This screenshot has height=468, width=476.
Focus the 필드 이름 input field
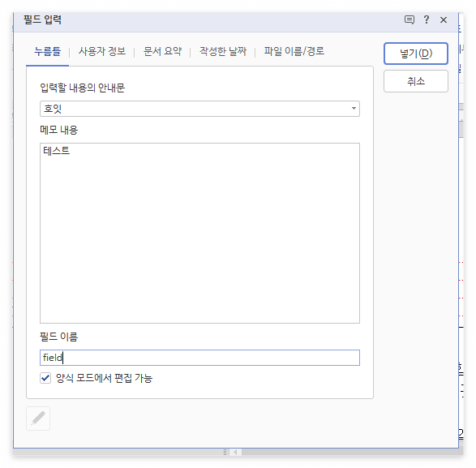tap(199, 358)
